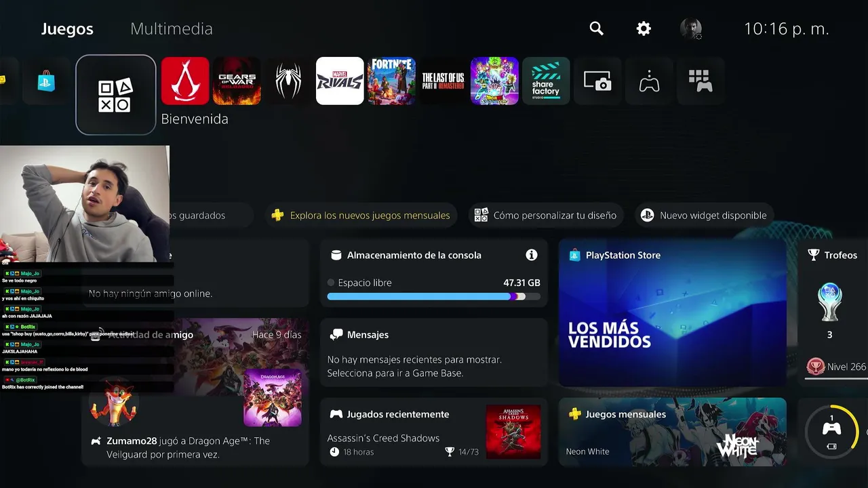Viewport: 868px width, 488px height.
Task: Select Explora los nuevos juegos mensuales
Action: [x=361, y=216]
